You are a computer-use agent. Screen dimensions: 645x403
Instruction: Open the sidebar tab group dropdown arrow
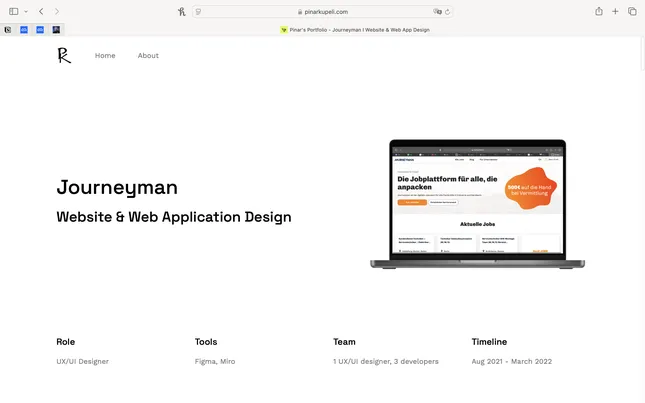click(x=26, y=12)
